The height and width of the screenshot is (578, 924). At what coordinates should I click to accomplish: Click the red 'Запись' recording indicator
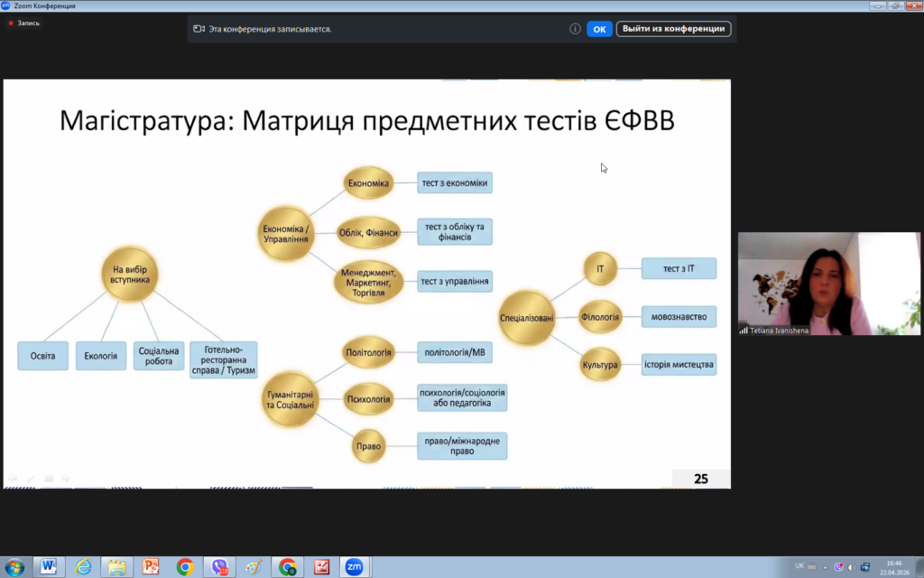point(24,23)
